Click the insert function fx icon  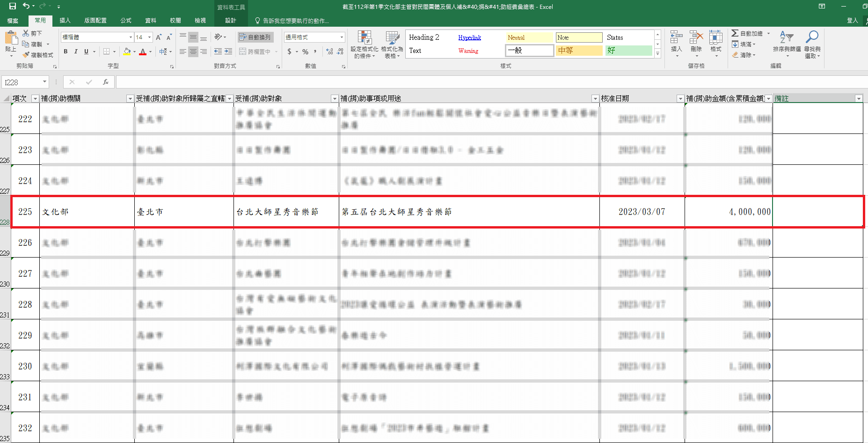click(x=106, y=82)
